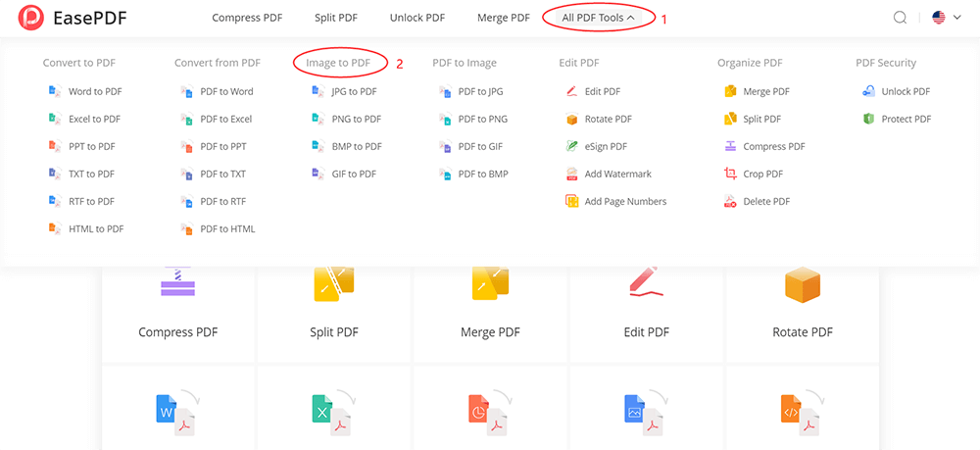Screen dimensions: 980x450
Task: Open the Edit PDF tile card
Action: pyautogui.click(x=647, y=304)
